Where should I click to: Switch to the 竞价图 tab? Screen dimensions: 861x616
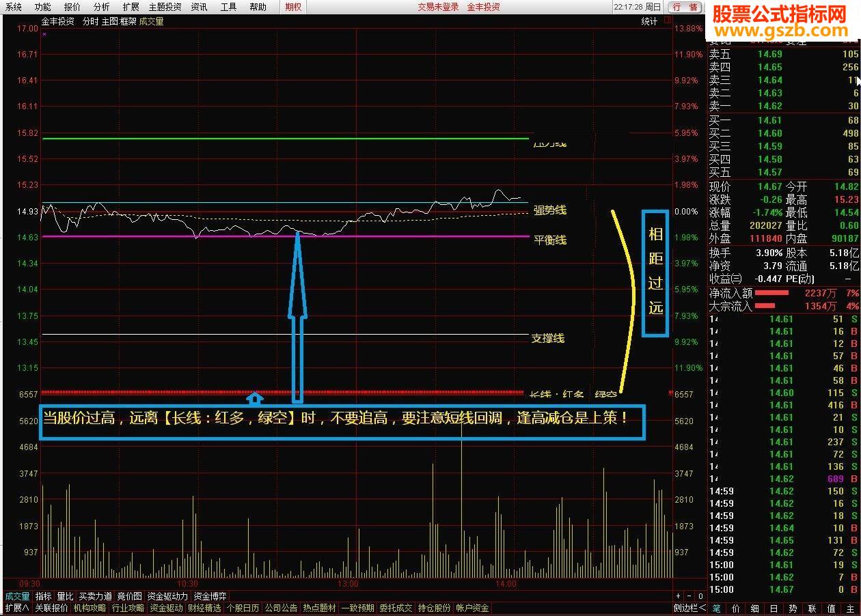tap(129, 596)
